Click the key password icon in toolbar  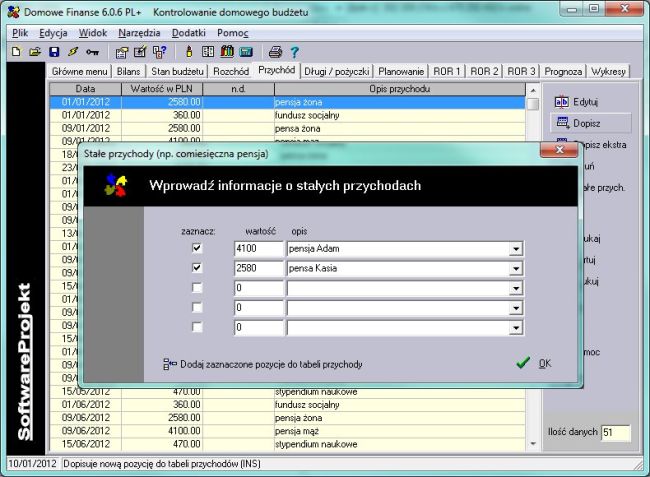[x=92, y=52]
